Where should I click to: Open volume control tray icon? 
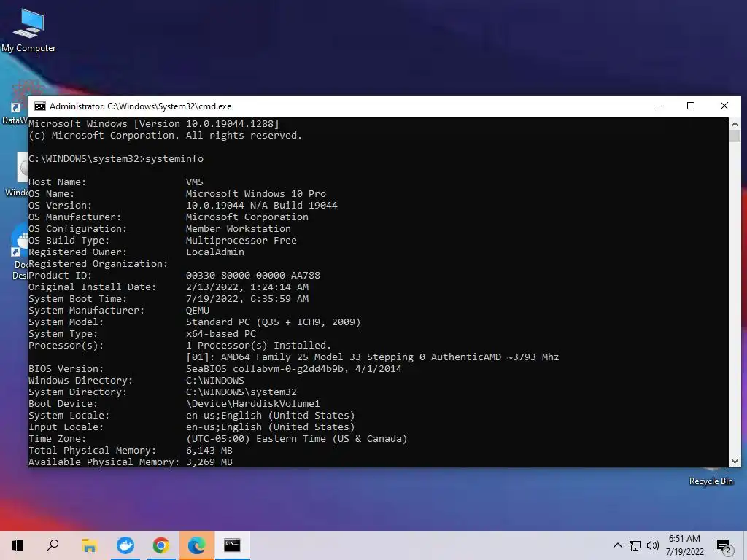653,545
